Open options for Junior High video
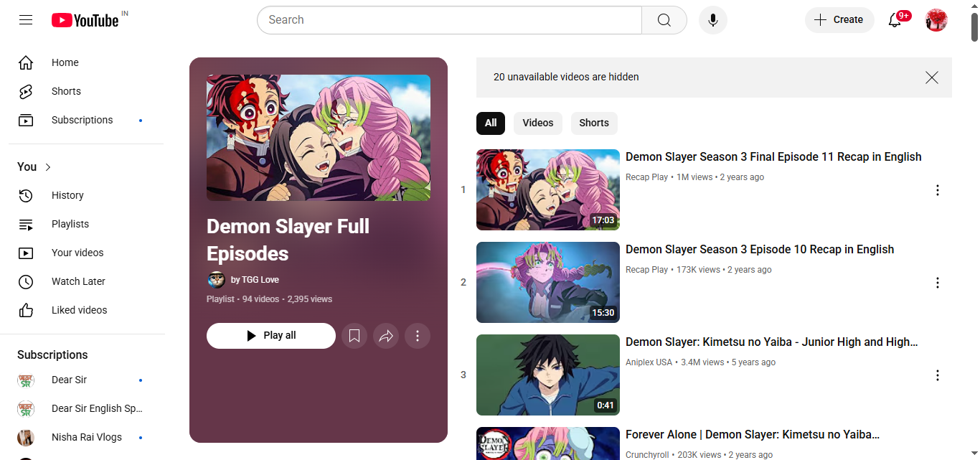 point(937,375)
